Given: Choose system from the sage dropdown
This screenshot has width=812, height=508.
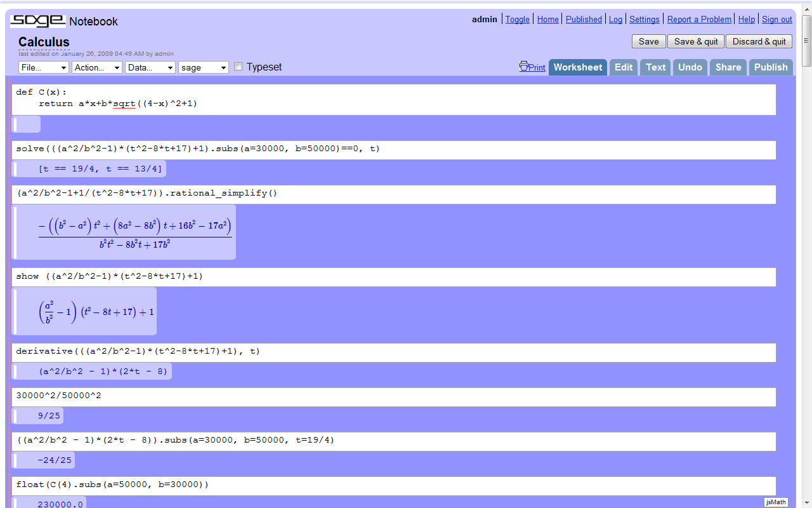Looking at the screenshot, I should [x=204, y=67].
